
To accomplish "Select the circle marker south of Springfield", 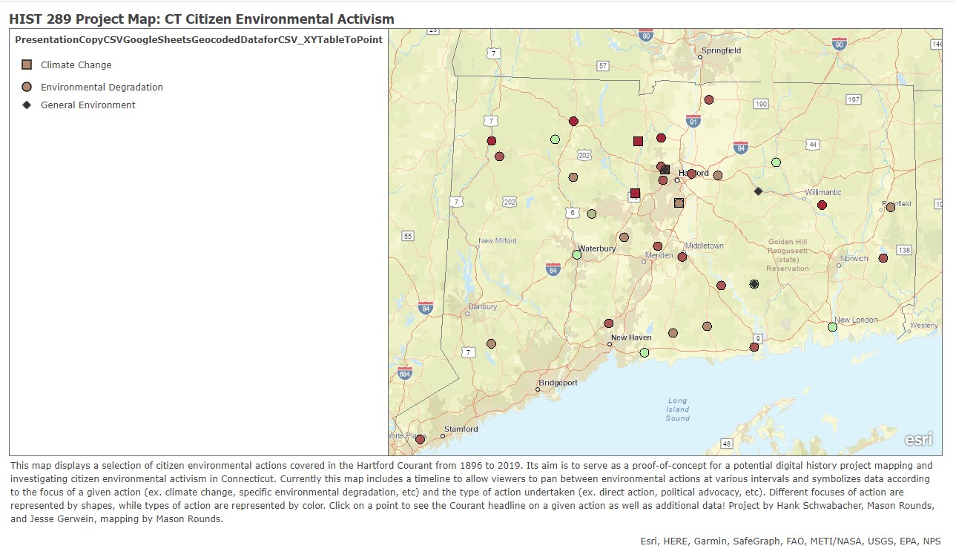I will tap(708, 99).
